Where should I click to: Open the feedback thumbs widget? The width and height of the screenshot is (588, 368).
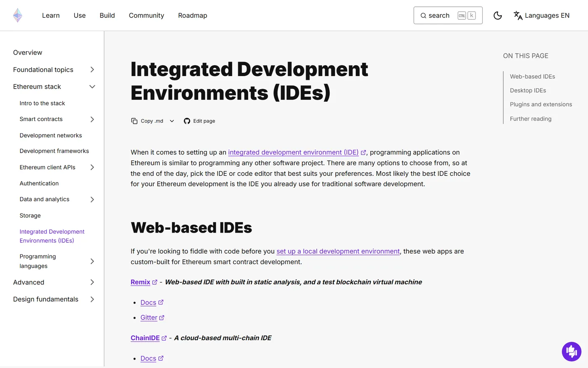coord(572,351)
